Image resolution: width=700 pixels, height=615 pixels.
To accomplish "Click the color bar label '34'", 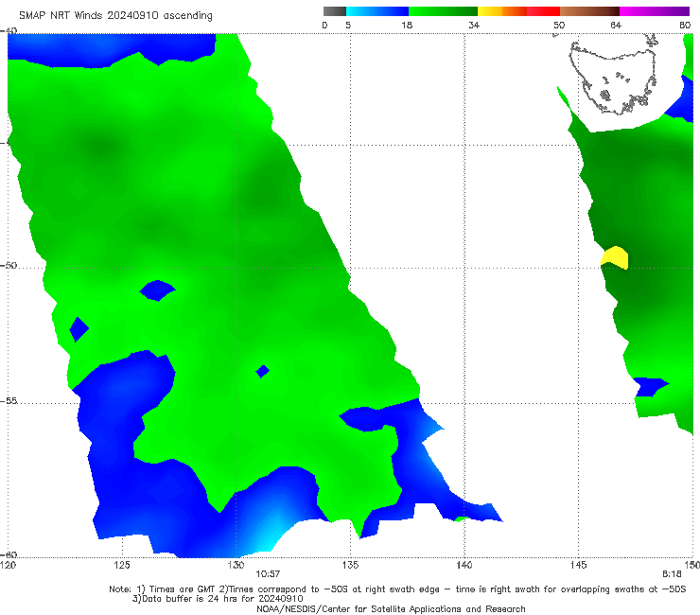I will coord(474,26).
